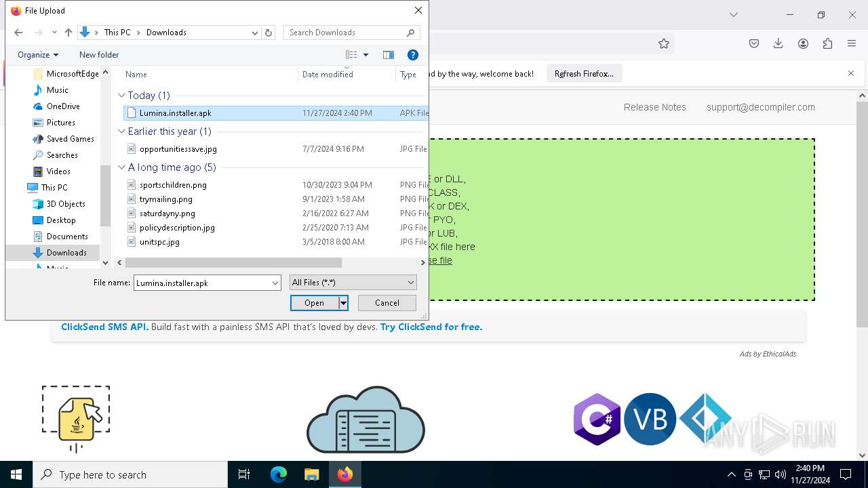Create a New folder

click(99, 55)
